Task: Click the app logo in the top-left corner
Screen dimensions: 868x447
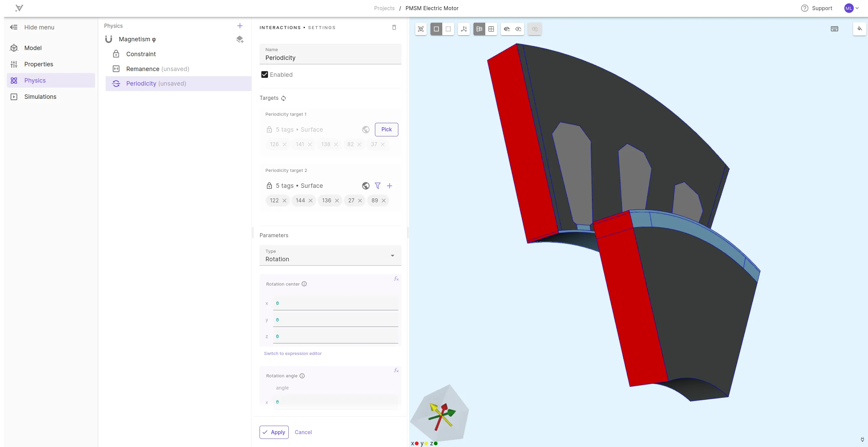Action: (19, 8)
